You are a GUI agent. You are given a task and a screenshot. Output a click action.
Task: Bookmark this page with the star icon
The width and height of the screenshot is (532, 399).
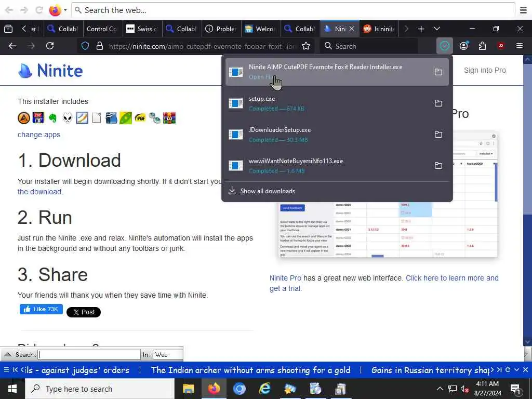point(306,46)
